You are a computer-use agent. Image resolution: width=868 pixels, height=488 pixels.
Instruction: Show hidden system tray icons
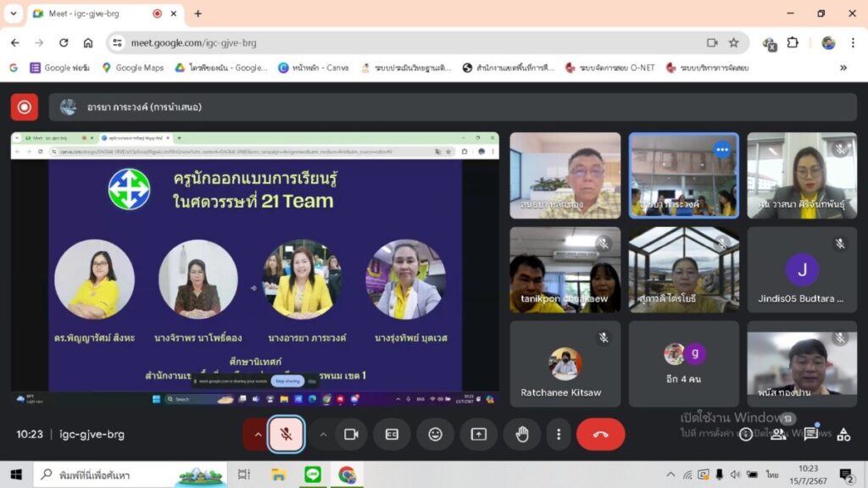pos(670,474)
